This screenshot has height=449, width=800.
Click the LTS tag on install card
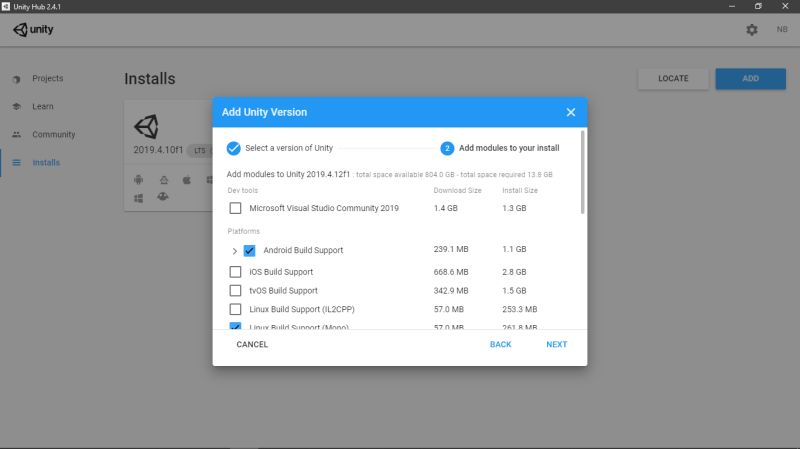click(x=199, y=151)
